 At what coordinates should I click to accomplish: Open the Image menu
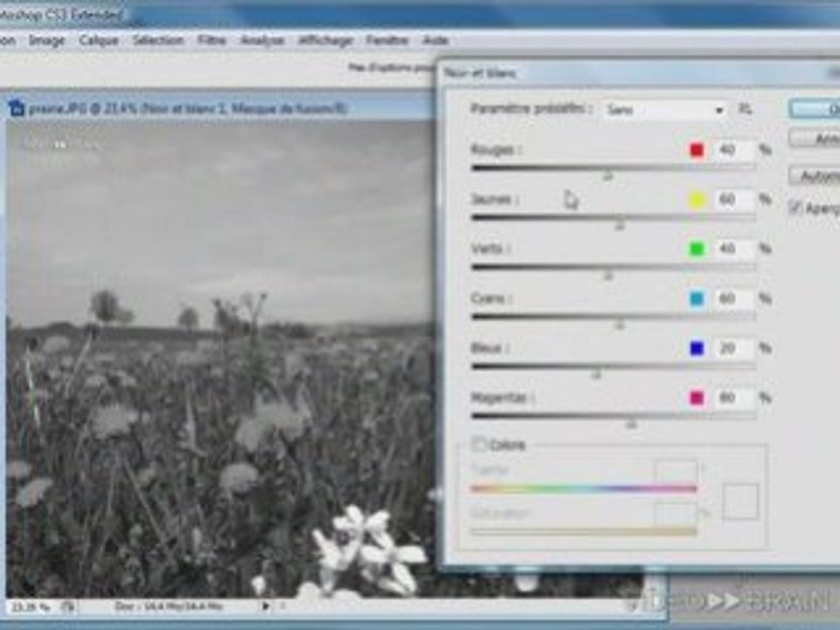point(46,40)
